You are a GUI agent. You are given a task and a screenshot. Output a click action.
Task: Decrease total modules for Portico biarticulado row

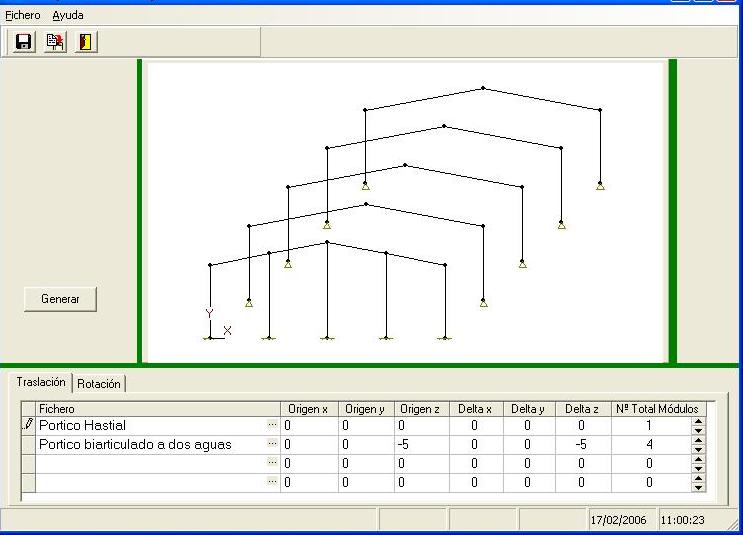coord(698,449)
